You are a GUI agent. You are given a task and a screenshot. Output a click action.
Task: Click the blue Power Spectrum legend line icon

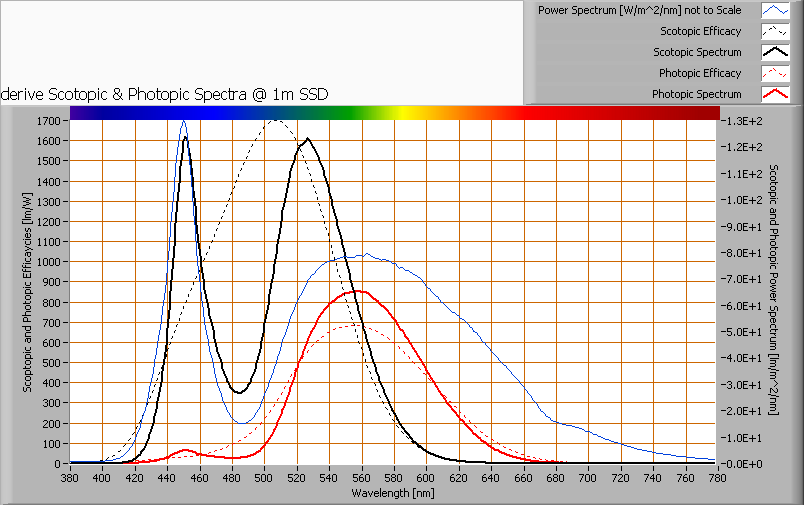click(776, 10)
